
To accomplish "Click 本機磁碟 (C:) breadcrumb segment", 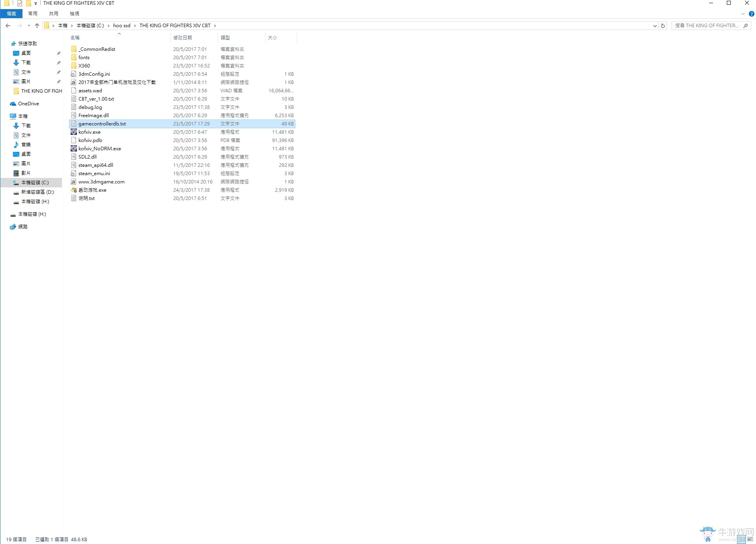I will pyautogui.click(x=90, y=26).
